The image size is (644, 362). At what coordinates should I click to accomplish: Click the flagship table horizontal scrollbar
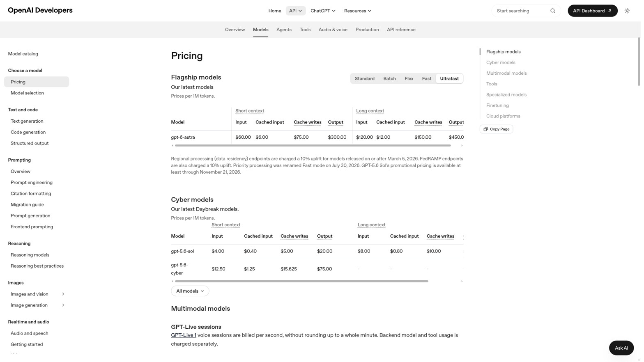(313, 146)
